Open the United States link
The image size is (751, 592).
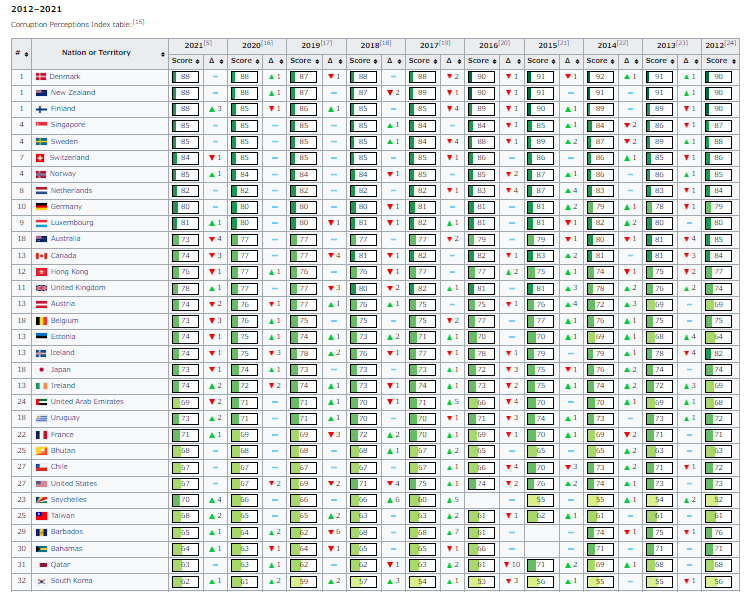coord(74,484)
